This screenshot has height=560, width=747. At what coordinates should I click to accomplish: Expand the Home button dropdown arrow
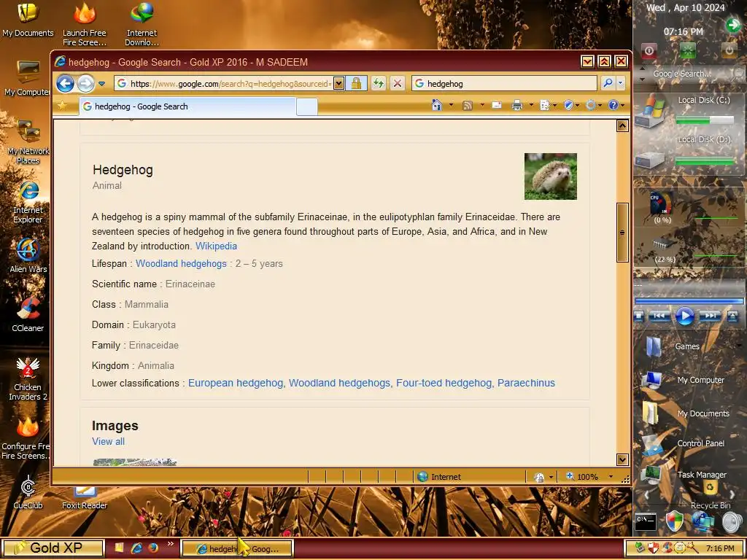451,105
